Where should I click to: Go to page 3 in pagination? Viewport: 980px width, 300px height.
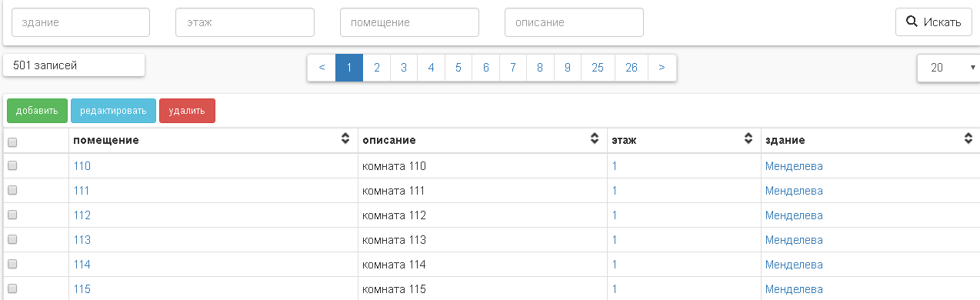tap(404, 68)
